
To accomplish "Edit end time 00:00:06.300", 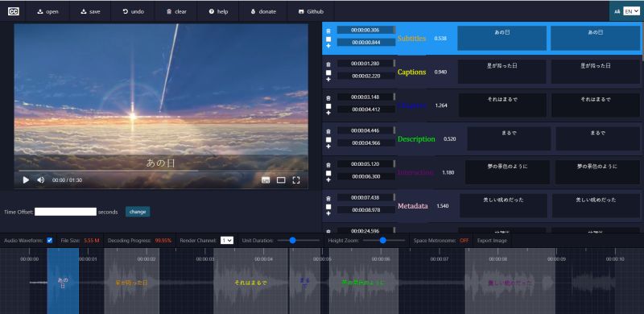I will [365, 176].
